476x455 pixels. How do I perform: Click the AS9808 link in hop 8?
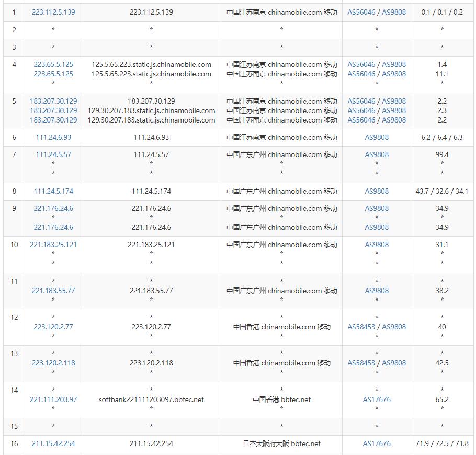pyautogui.click(x=377, y=191)
